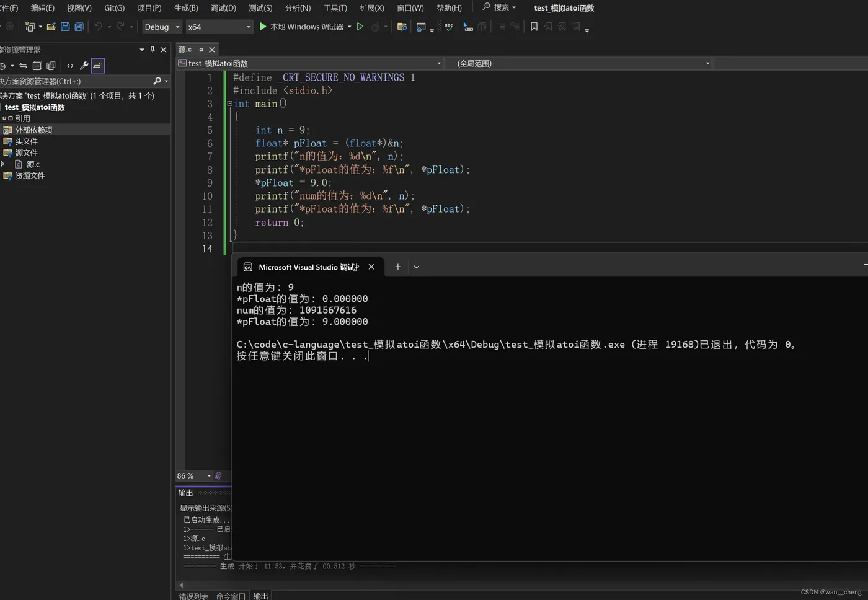Open new console tab with plus icon
The width and height of the screenshot is (868, 600).
click(x=398, y=267)
